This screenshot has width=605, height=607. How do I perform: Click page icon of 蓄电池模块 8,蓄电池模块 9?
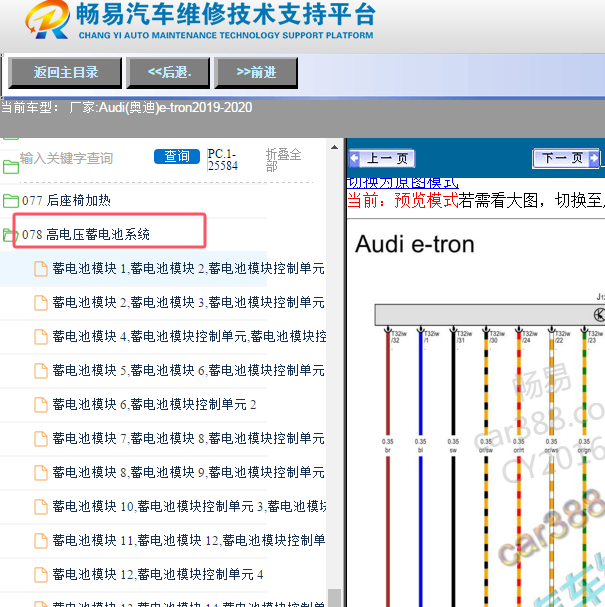[x=41, y=473]
